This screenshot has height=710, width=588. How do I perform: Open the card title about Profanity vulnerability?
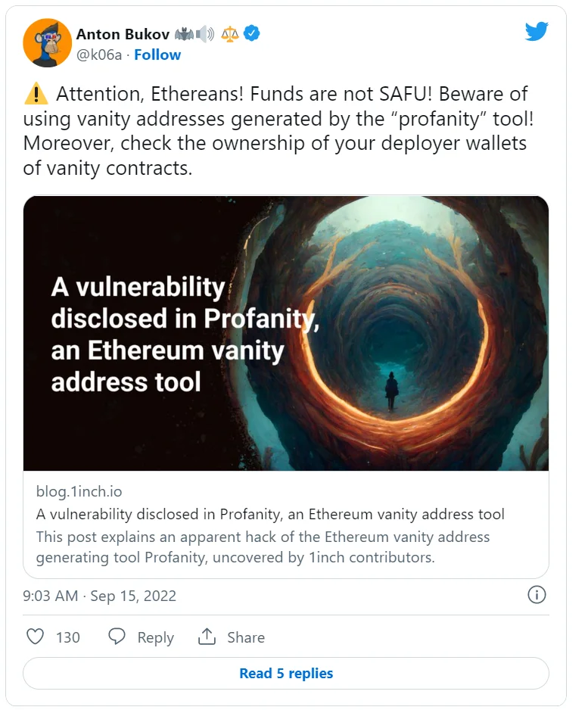pyautogui.click(x=270, y=515)
